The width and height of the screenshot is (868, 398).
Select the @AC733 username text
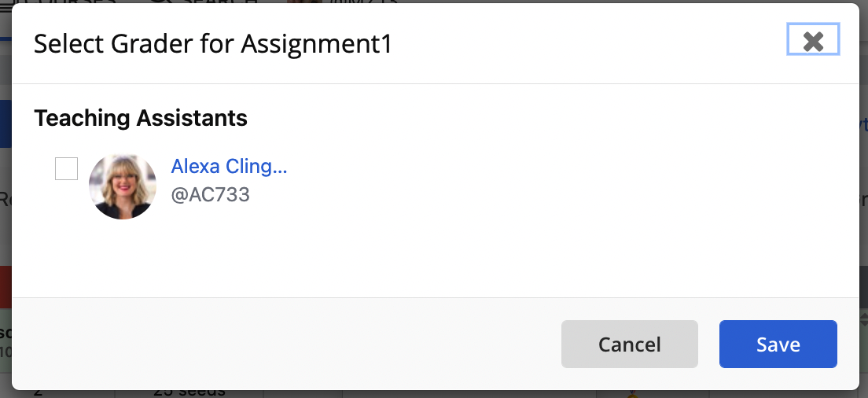coord(211,195)
